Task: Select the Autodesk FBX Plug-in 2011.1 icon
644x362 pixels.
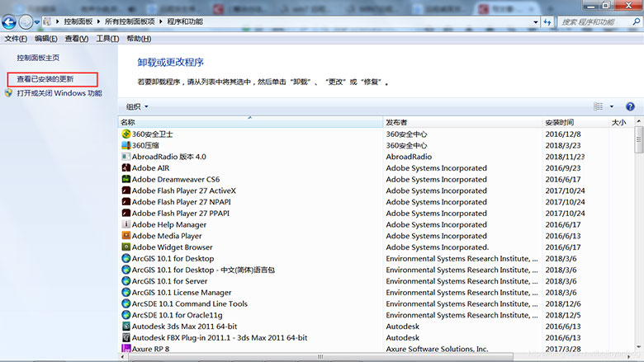Action: (126, 337)
